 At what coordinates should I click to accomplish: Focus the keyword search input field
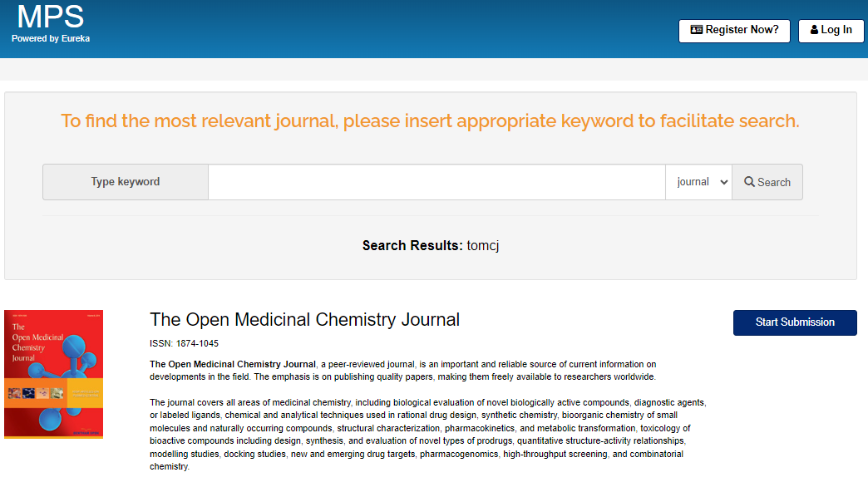click(436, 182)
